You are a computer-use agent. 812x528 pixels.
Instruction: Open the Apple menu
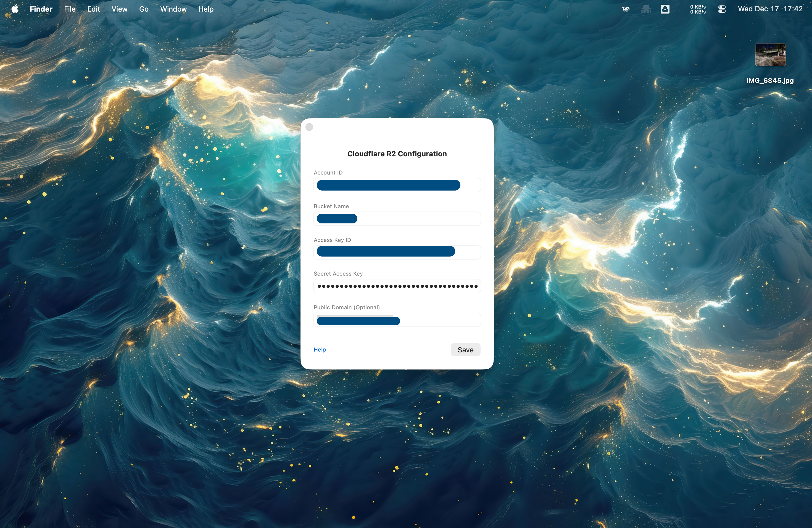tap(14, 9)
